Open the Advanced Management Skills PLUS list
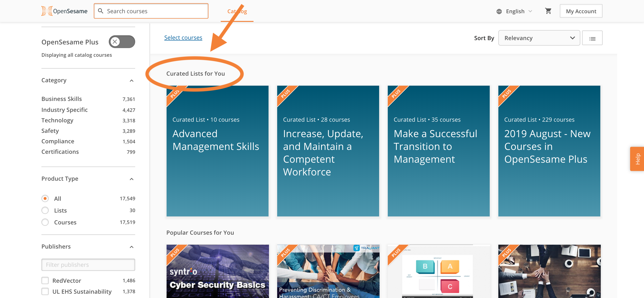Viewport: 644px width, 298px height. pyautogui.click(x=217, y=151)
